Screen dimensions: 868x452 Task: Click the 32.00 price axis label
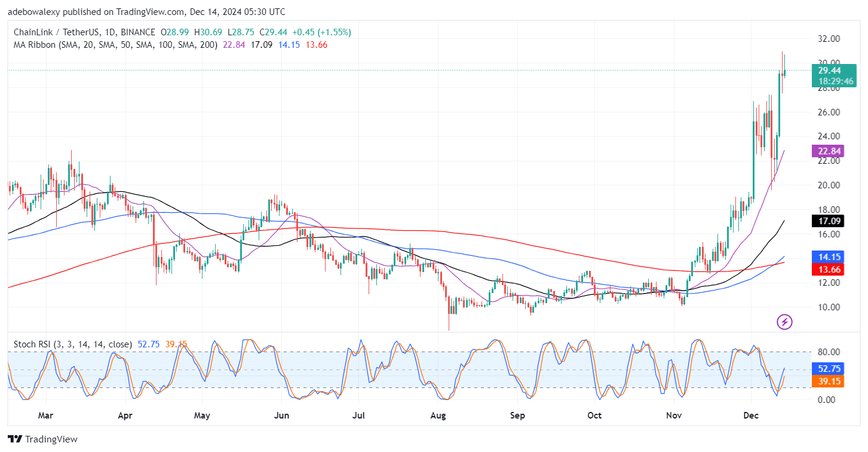(x=829, y=38)
